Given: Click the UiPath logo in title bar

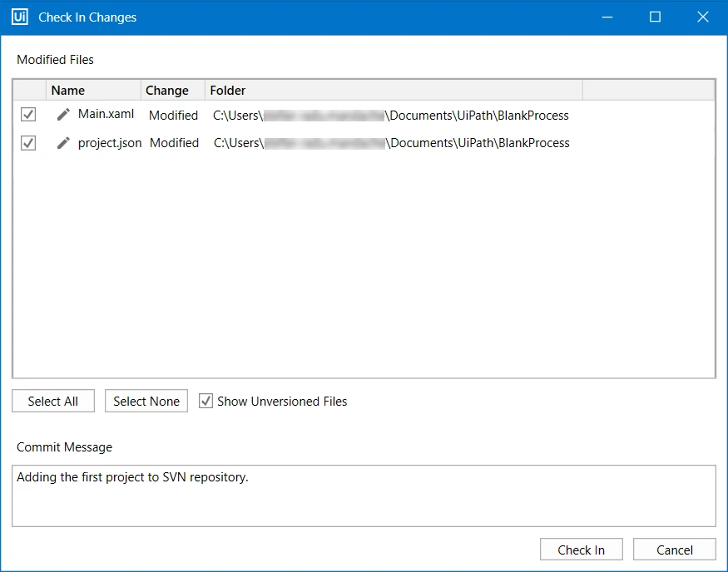Looking at the screenshot, I should click(19, 17).
